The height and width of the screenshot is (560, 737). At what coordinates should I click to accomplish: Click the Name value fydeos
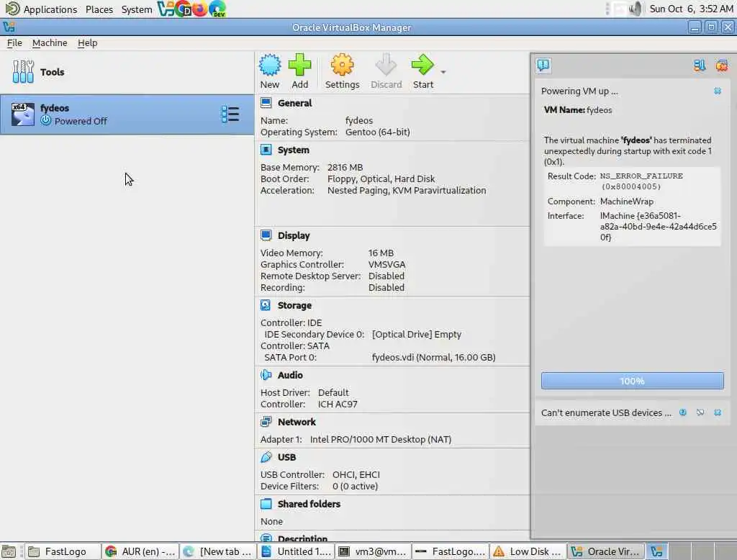click(x=359, y=120)
